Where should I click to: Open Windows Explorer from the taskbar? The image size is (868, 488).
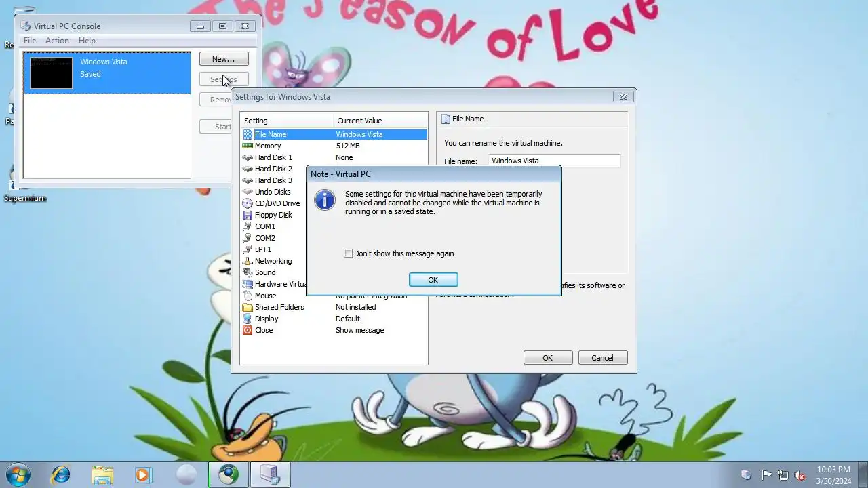point(102,474)
